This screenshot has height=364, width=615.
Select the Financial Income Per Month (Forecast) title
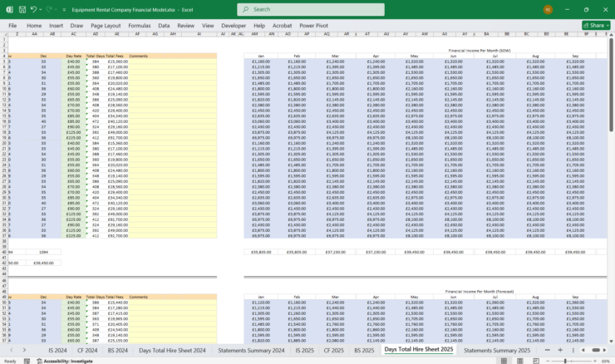click(x=480, y=292)
